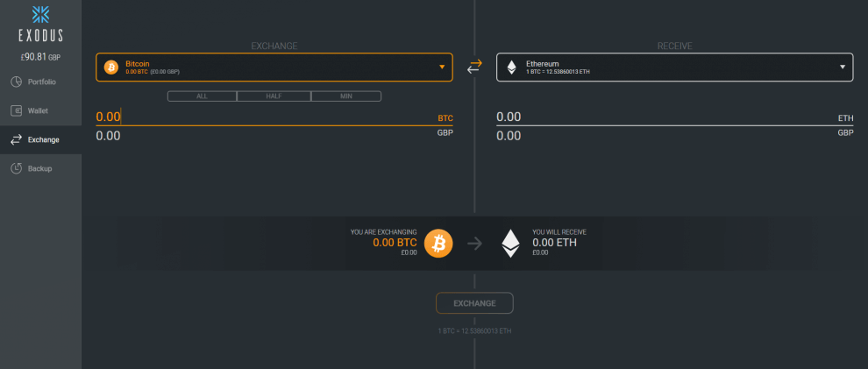Click the YOU ARE EXCHANGING label
The height and width of the screenshot is (369, 868).
coord(384,232)
